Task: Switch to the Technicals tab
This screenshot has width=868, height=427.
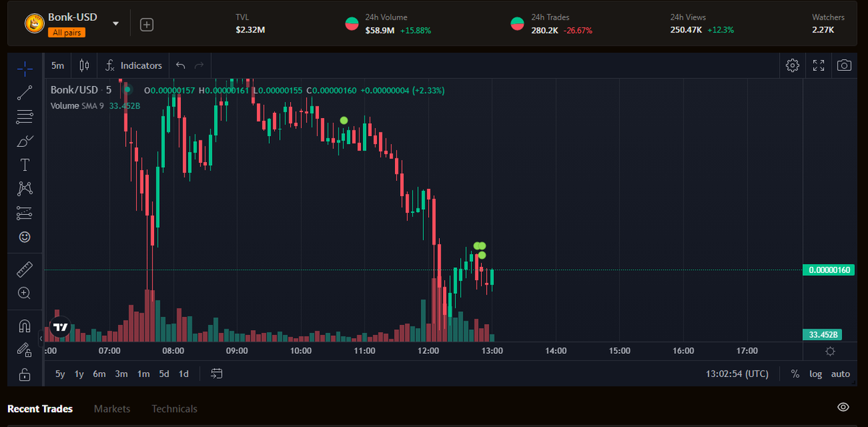Action: 174,409
